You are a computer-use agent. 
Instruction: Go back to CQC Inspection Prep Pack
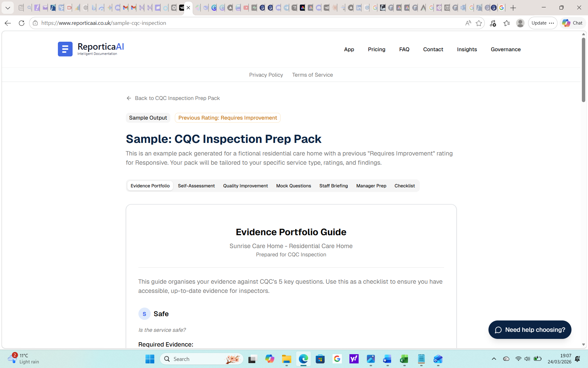[173, 98]
